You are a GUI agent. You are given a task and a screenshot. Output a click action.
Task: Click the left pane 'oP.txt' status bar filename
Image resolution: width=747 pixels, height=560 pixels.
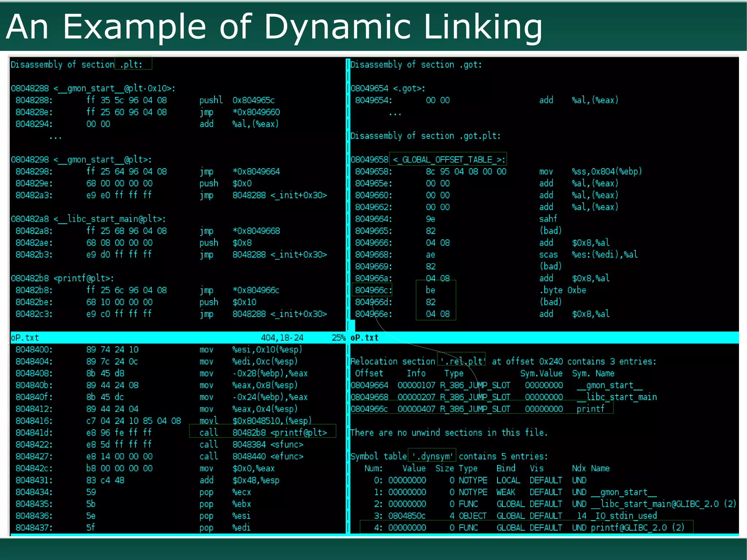point(25,337)
